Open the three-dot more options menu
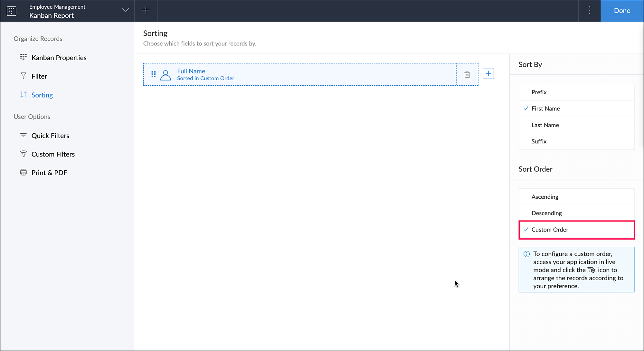 [590, 10]
